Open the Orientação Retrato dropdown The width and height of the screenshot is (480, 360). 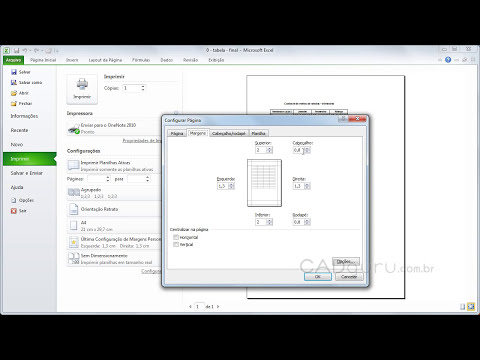(x=114, y=209)
